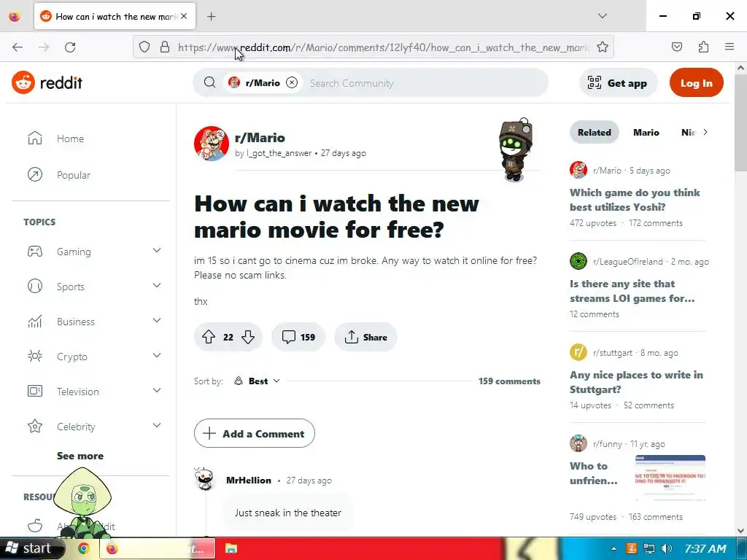Viewport: 747px width, 560px height.
Task: Open File Explorer from the taskbar
Action: 231,548
